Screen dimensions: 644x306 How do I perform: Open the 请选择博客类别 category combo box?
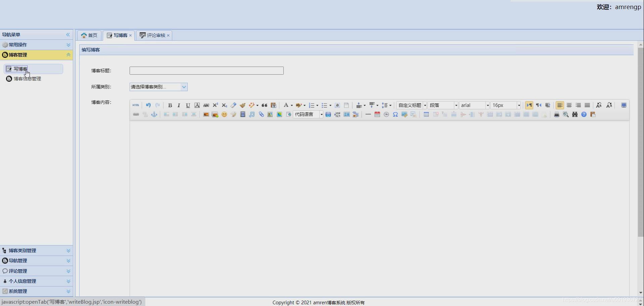tap(158, 87)
